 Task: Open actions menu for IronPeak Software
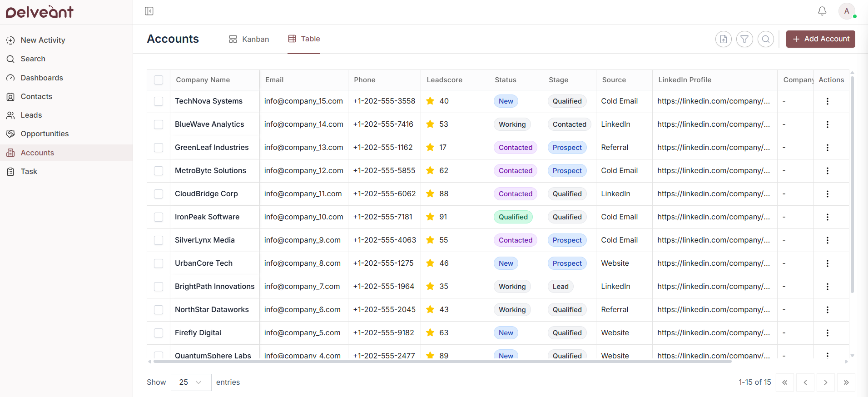pyautogui.click(x=827, y=217)
